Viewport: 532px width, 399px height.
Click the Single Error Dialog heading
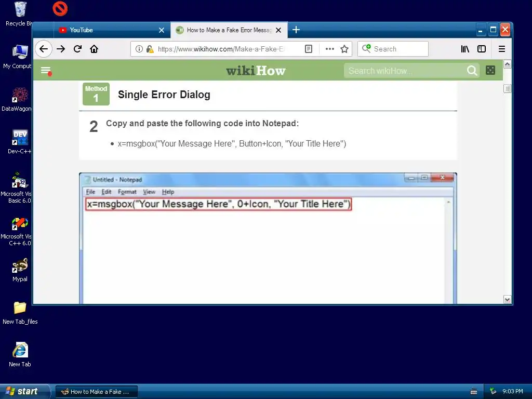coord(164,95)
